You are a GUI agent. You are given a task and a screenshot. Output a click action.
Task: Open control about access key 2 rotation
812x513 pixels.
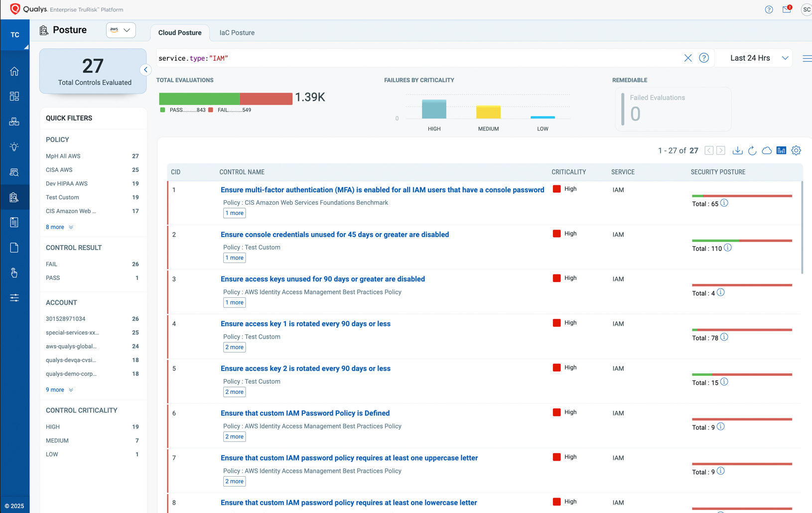[305, 369]
